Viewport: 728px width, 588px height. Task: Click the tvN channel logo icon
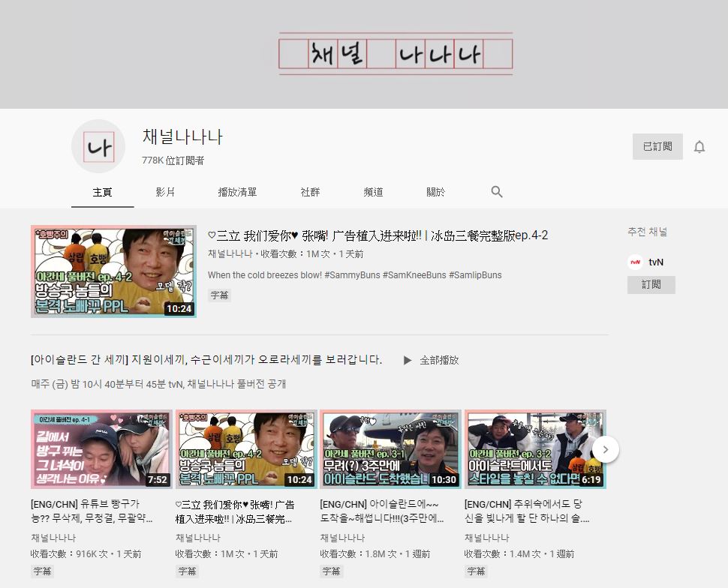pyautogui.click(x=635, y=262)
